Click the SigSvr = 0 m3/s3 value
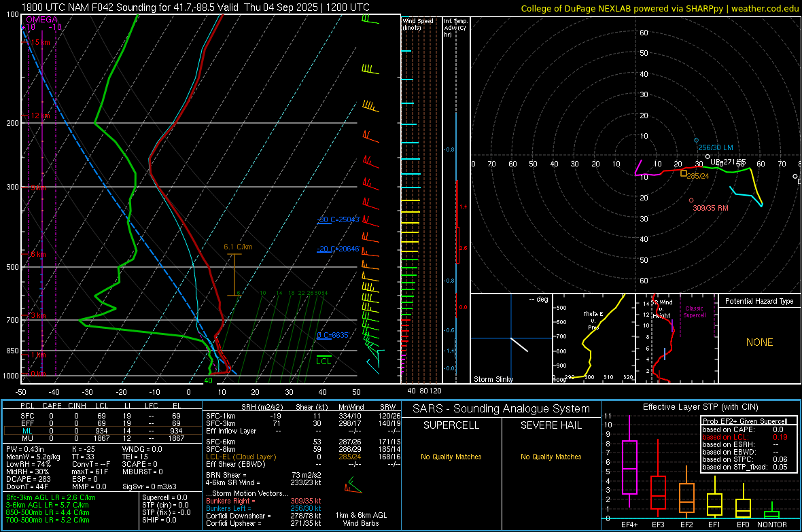This screenshot has width=802, height=532. point(150,487)
